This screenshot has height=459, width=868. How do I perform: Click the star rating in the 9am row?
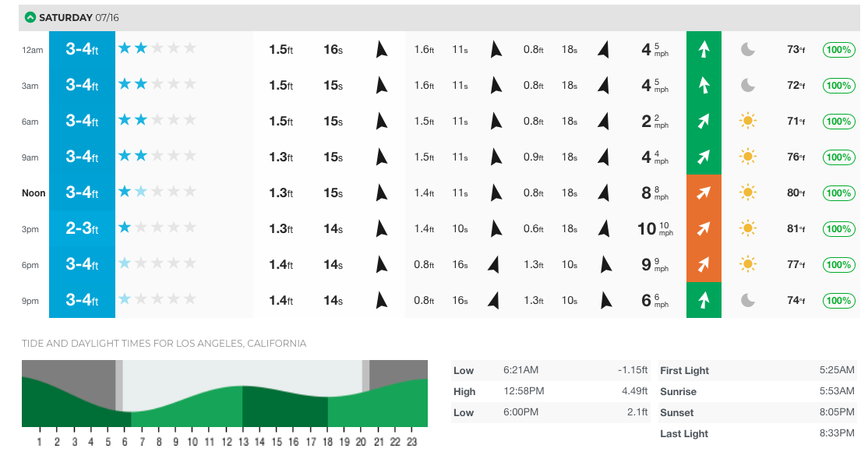tap(157, 156)
